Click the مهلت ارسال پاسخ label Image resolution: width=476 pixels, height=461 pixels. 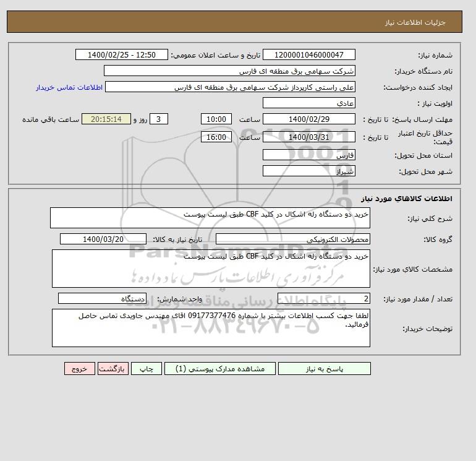[x=422, y=119]
